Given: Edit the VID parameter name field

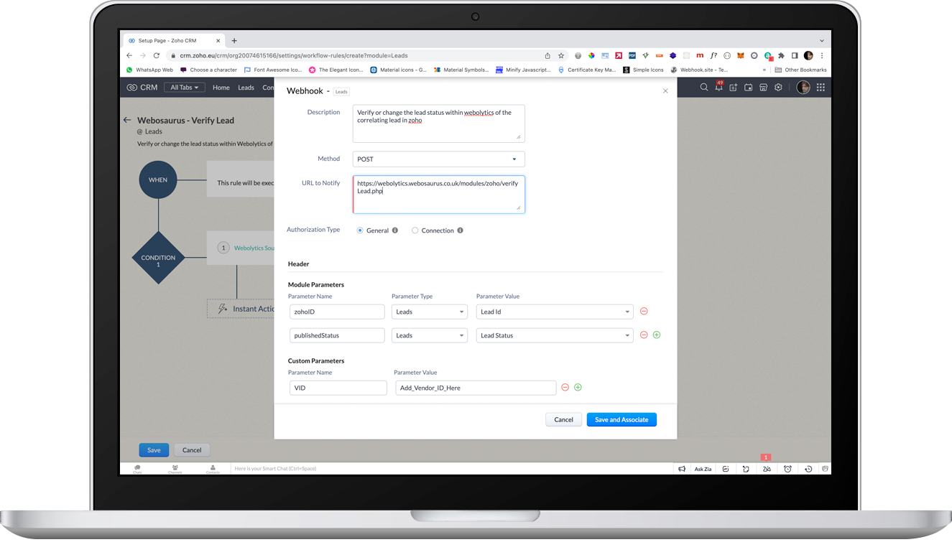Looking at the screenshot, I should point(338,388).
